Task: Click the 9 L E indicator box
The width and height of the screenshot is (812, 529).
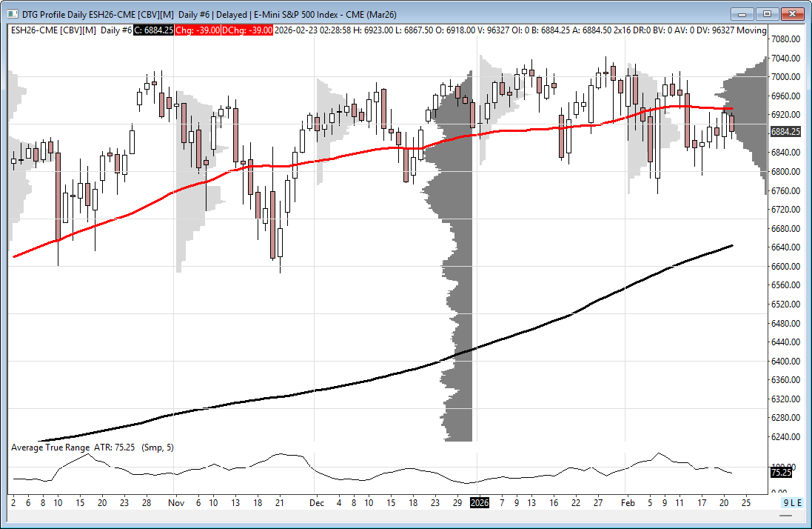Action: pos(791,502)
